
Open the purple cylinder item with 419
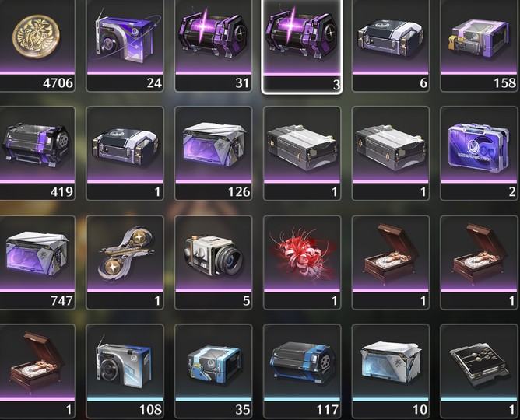[x=37, y=154]
